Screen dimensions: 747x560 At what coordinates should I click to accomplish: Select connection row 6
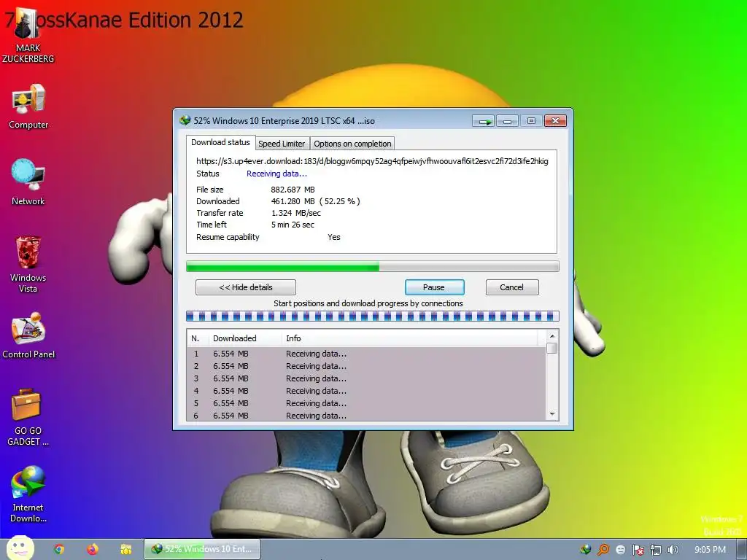(x=366, y=415)
